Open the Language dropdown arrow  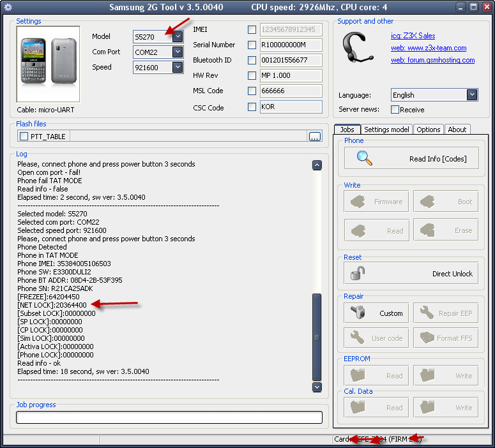click(472, 94)
